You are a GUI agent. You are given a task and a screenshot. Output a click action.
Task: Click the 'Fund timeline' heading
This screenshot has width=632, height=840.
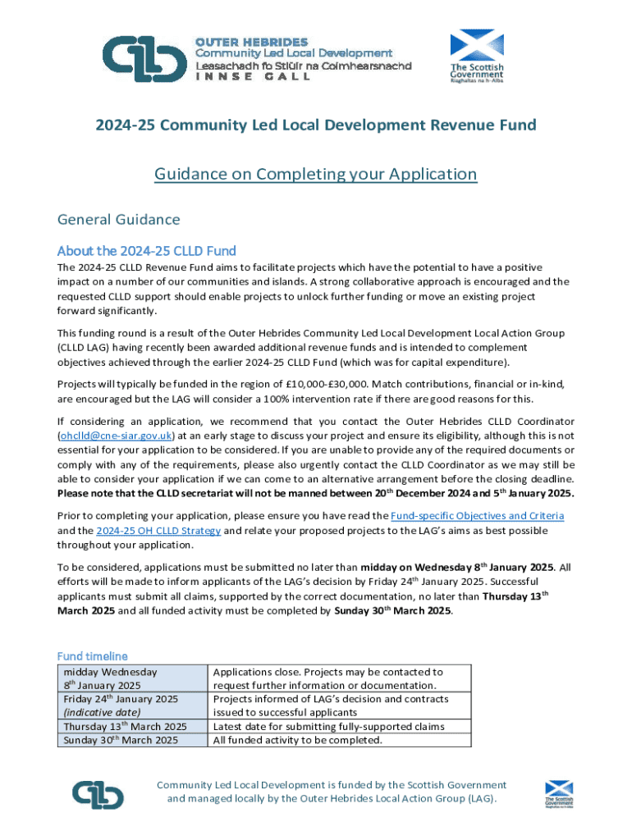(92, 656)
